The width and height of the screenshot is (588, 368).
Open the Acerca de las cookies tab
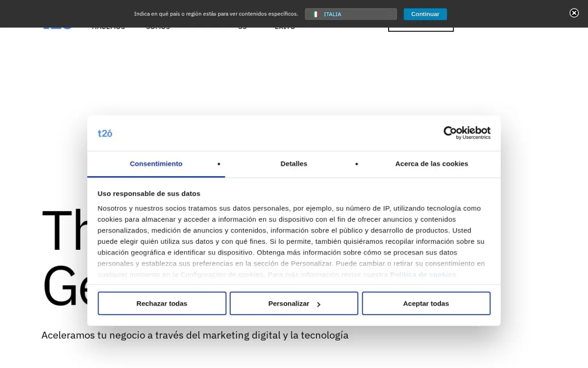(x=432, y=164)
